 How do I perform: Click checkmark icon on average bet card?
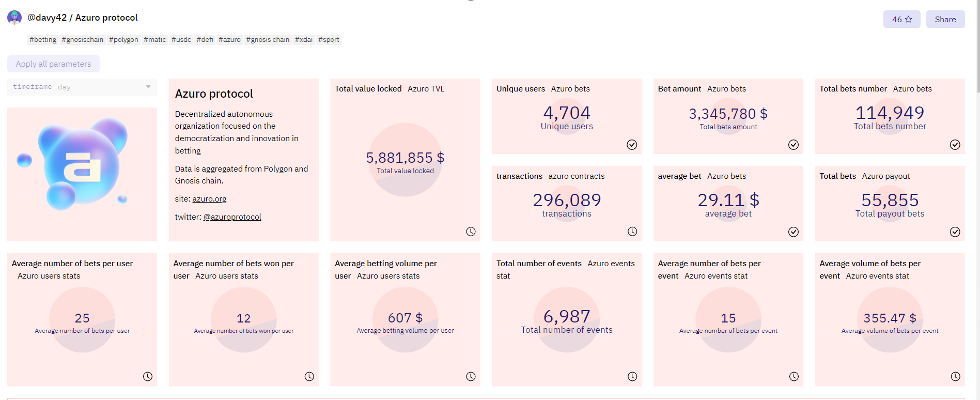[794, 232]
